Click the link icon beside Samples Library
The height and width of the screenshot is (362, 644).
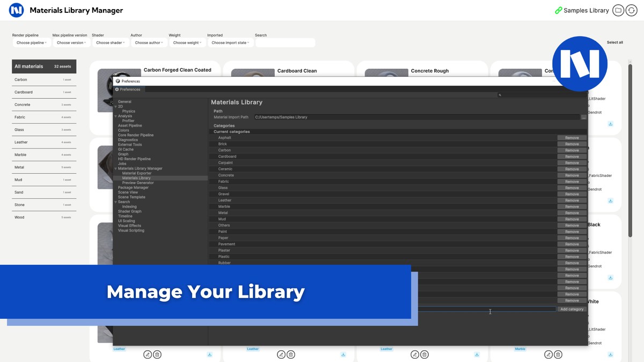coord(558,10)
